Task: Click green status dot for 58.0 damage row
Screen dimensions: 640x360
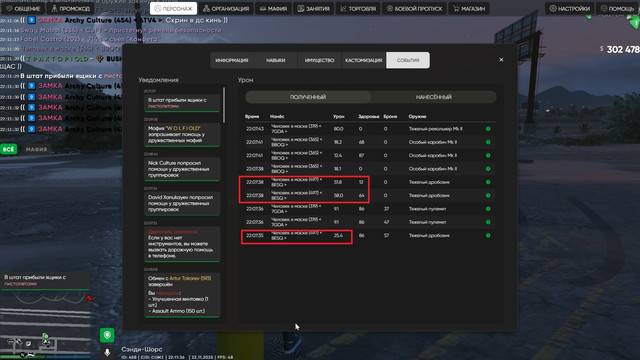Action: click(488, 196)
